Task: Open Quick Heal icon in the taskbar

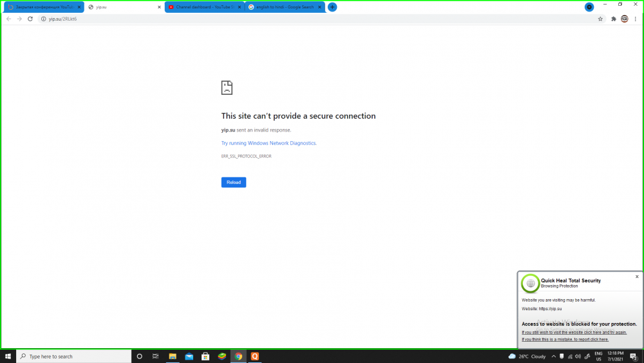Action: (254, 356)
